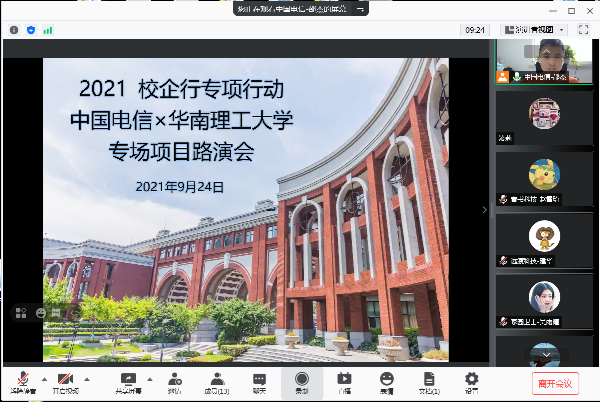Click the red leave meeting button
Screen dimensions: 600x402
click(554, 382)
